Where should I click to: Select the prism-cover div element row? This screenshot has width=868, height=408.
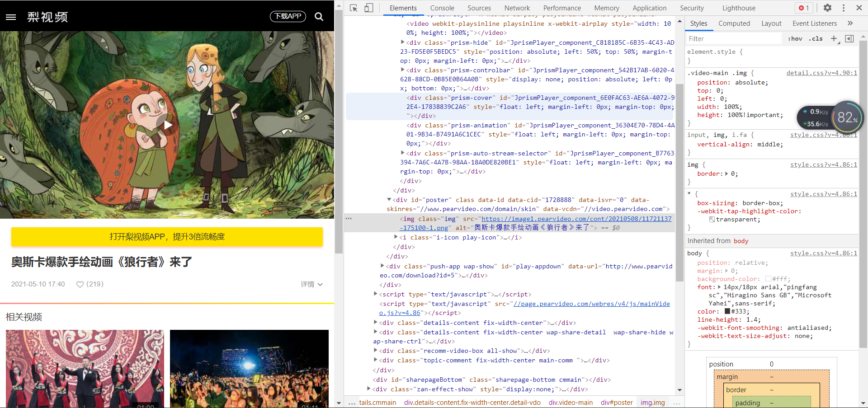click(510, 107)
